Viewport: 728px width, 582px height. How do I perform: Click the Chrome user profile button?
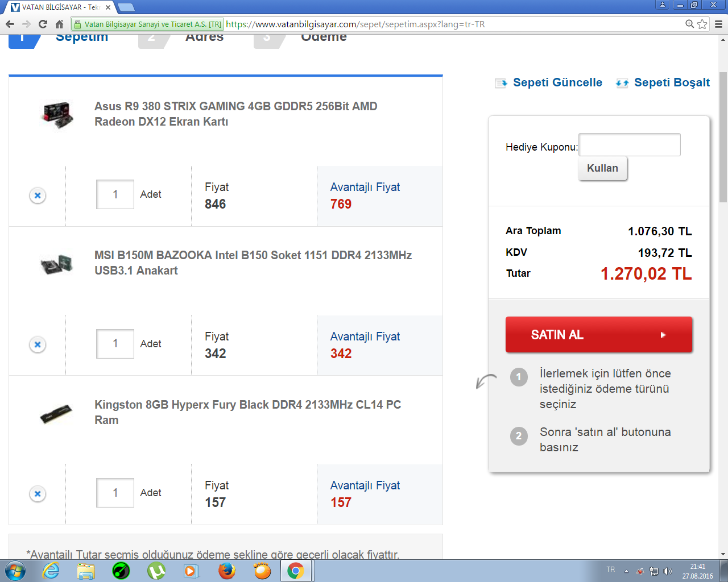pos(663,5)
